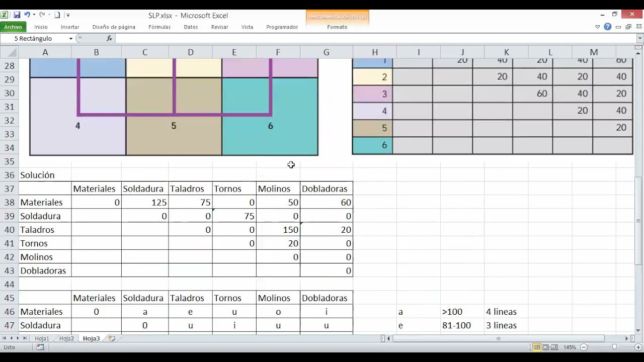Open the Undo history dropdown arrow
This screenshot has height=362, width=644.
pyautogui.click(x=34, y=16)
